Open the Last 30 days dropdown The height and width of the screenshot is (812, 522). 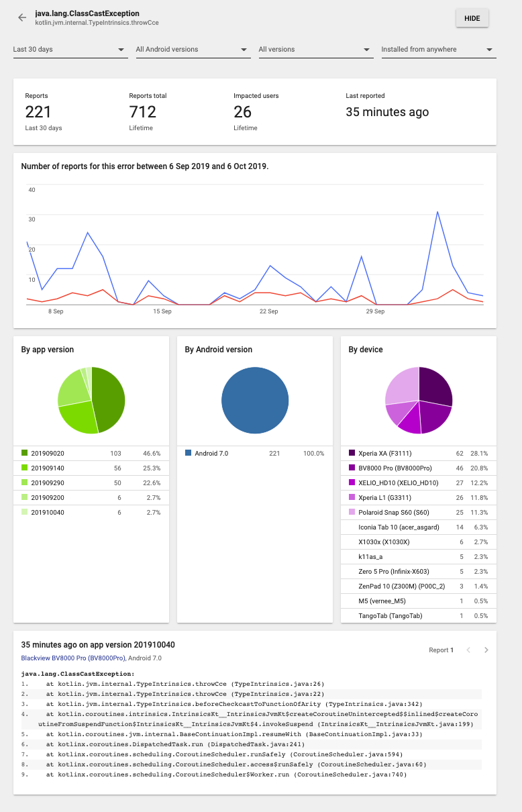pyautogui.click(x=70, y=50)
